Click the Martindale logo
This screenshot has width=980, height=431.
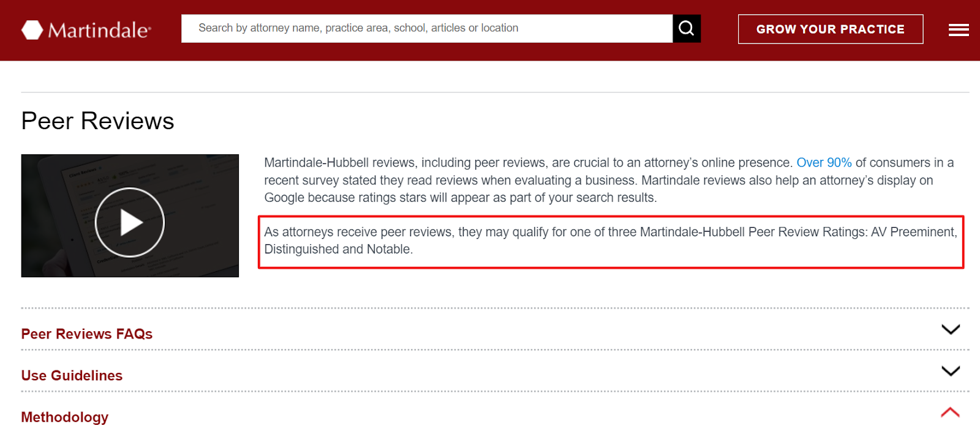tap(86, 29)
